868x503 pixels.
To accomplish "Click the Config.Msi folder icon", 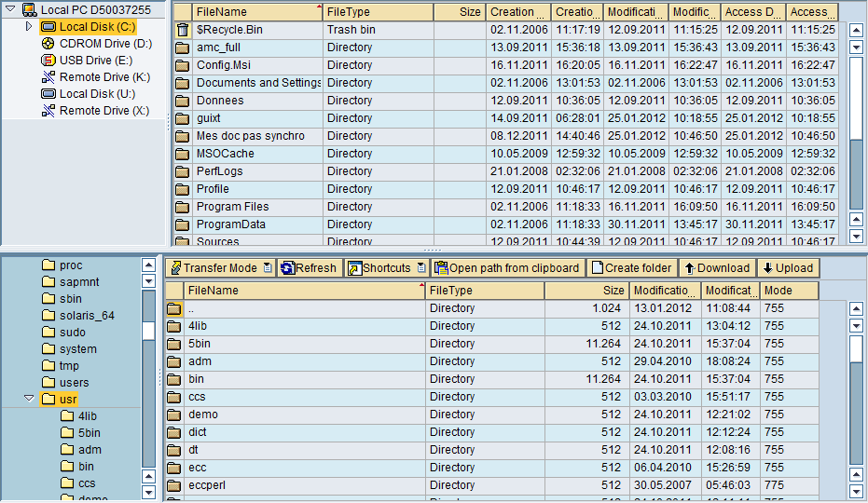I will click(182, 66).
